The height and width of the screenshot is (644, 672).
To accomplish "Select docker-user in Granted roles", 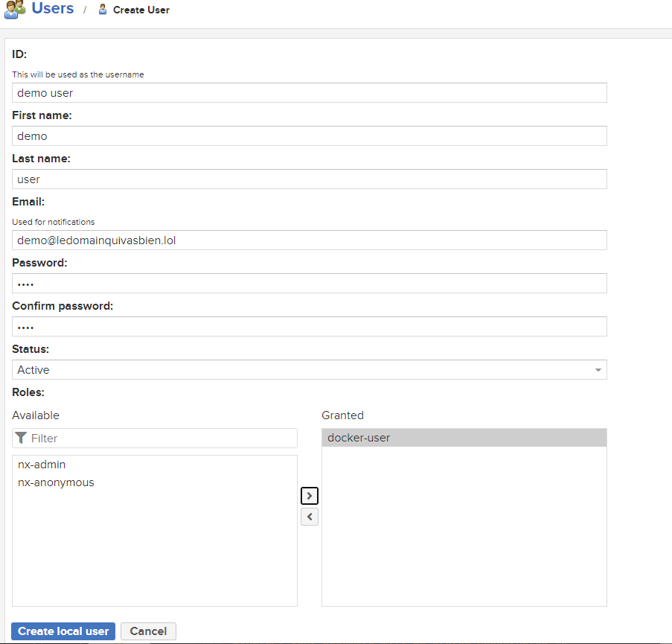I will [359, 438].
